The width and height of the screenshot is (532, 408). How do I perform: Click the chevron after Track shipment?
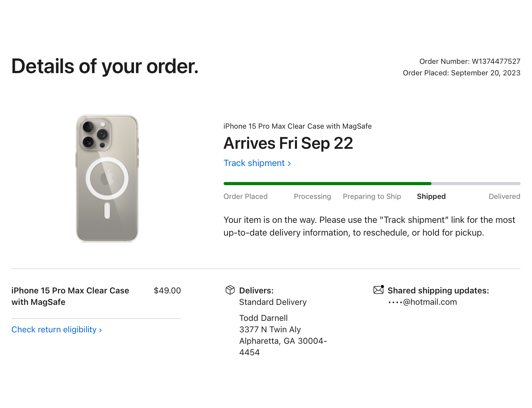pyautogui.click(x=289, y=163)
